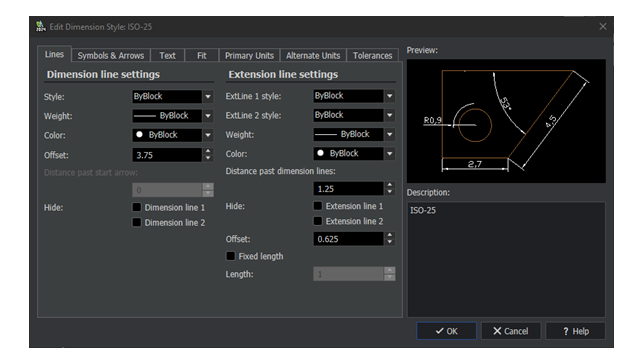
Task: Select the Tolerances tab
Action: click(372, 56)
